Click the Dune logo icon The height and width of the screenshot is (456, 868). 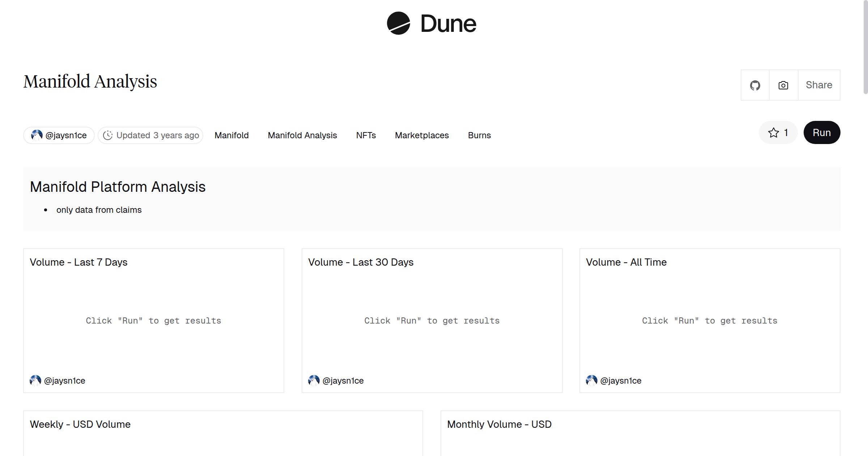point(398,24)
